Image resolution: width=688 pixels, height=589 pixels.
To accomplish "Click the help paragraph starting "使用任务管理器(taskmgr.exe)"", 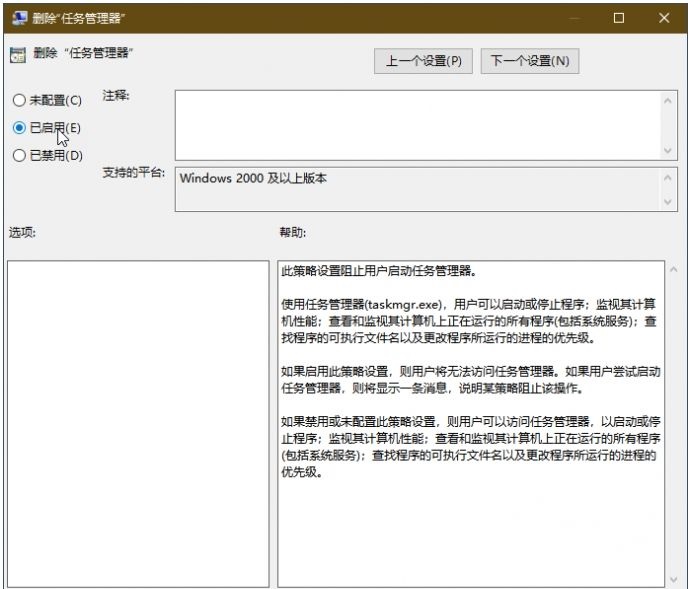I will pyautogui.click(x=469, y=321).
